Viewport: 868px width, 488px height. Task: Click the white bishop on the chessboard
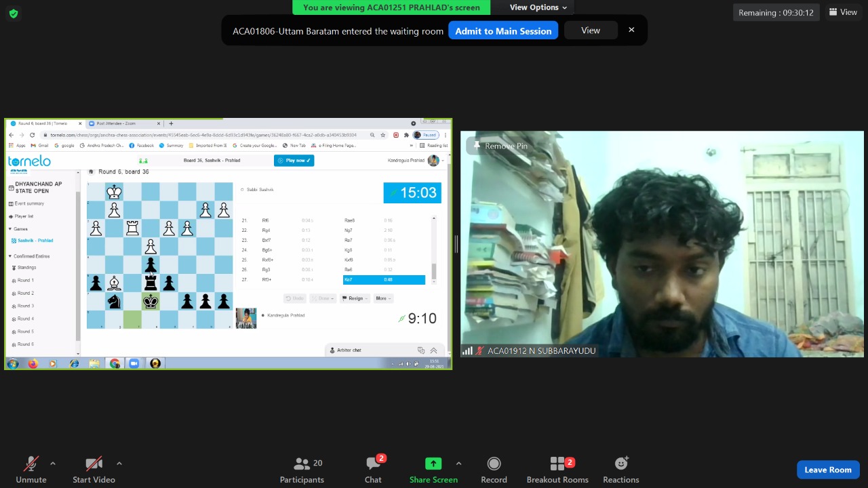click(x=114, y=283)
